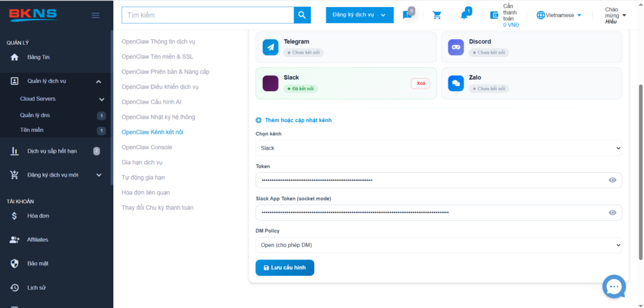Click the Telegram Chưa kết nối status badge
The width and height of the screenshot is (644, 308).
[x=304, y=53]
